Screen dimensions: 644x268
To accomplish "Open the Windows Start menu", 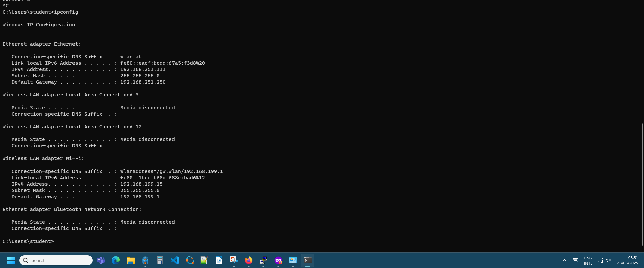I will (x=11, y=260).
